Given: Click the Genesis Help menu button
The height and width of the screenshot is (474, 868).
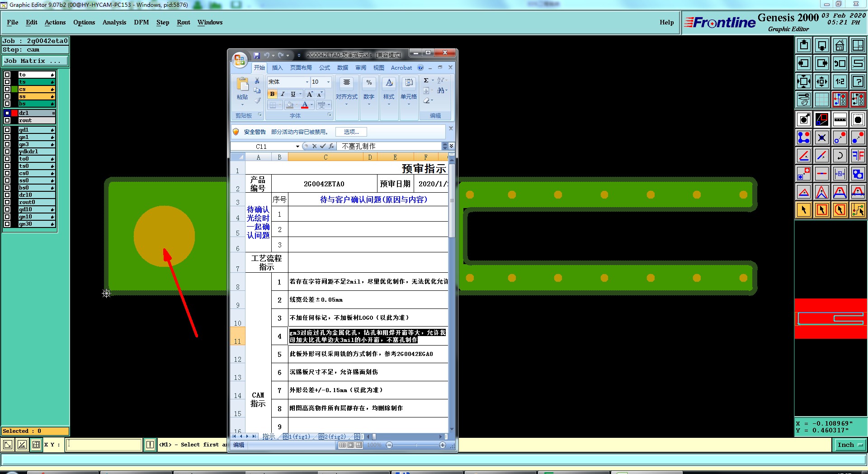Looking at the screenshot, I should click(x=666, y=22).
